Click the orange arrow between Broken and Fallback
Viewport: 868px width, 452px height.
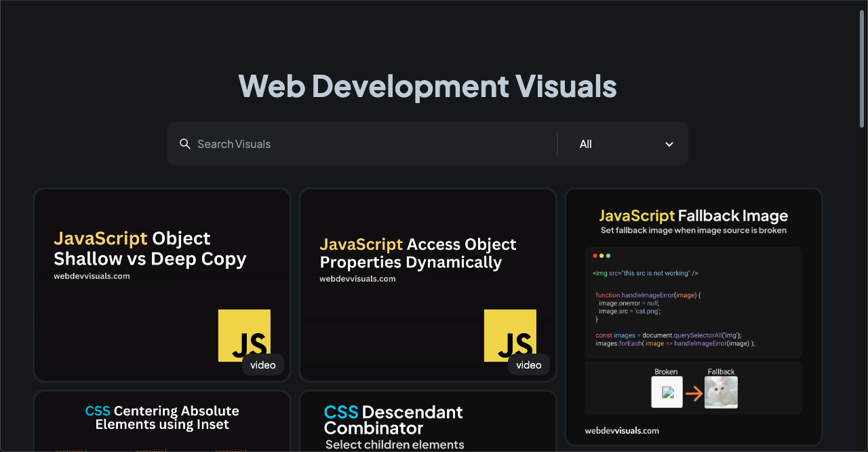coord(694,393)
